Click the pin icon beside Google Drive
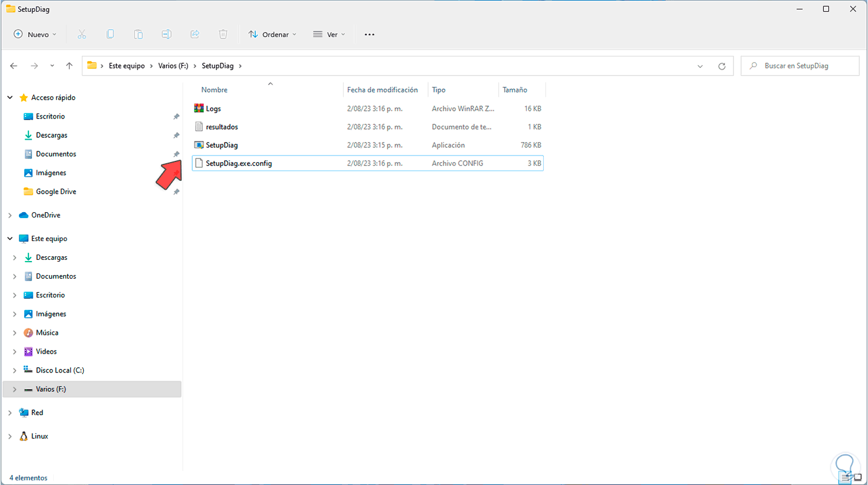Screen dimensions: 868x485 coord(176,192)
